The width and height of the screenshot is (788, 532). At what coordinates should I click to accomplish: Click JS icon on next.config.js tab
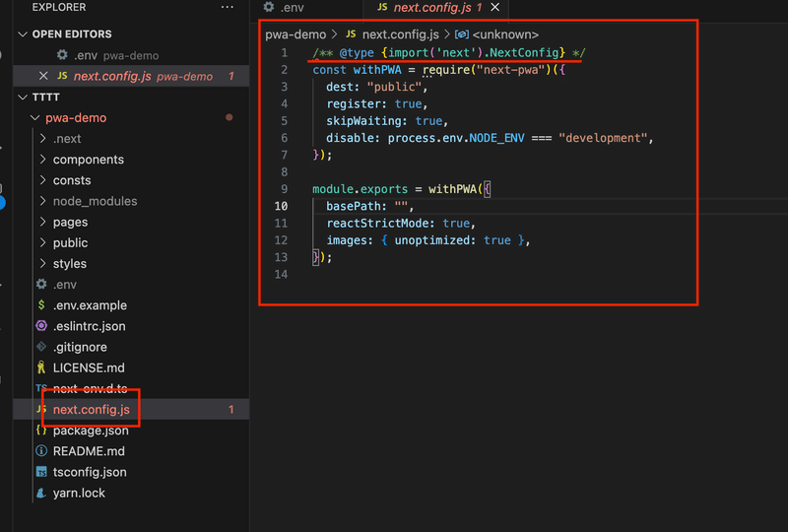(382, 7)
